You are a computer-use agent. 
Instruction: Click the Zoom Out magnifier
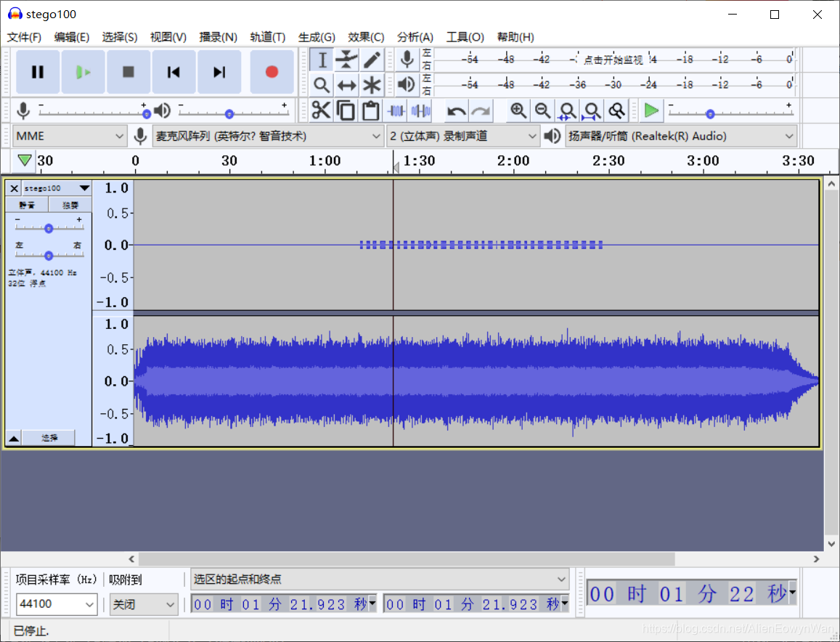(542, 110)
